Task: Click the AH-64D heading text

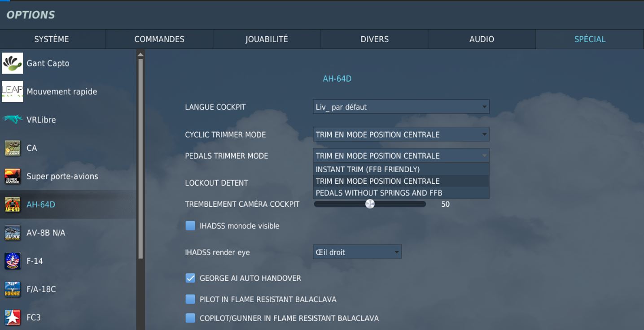Action: [x=337, y=79]
